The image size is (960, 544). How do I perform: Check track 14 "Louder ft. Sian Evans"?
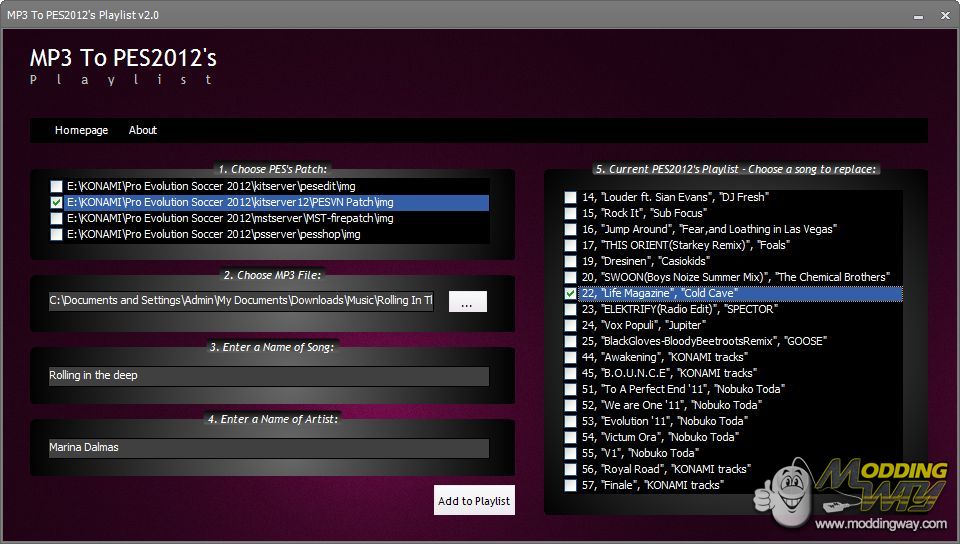coord(570,198)
